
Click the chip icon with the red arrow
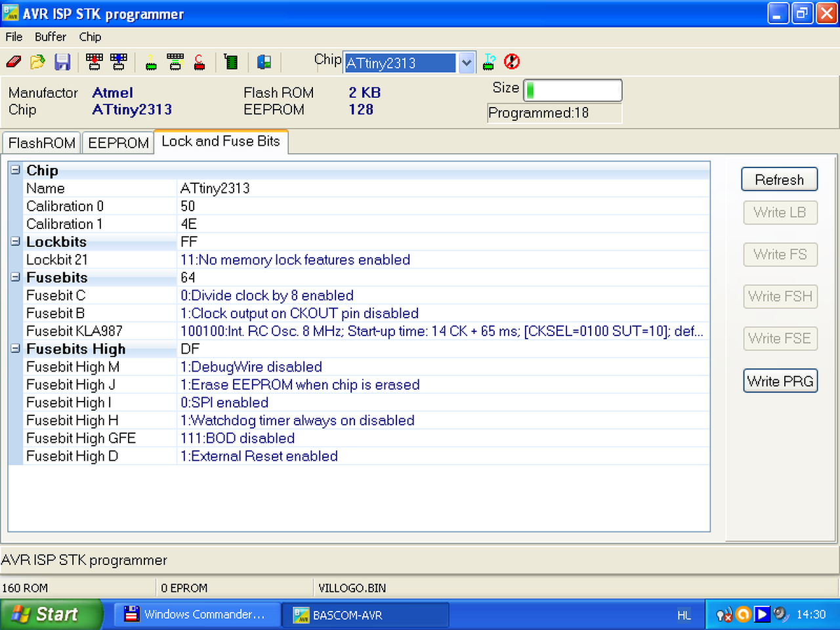tap(94, 62)
